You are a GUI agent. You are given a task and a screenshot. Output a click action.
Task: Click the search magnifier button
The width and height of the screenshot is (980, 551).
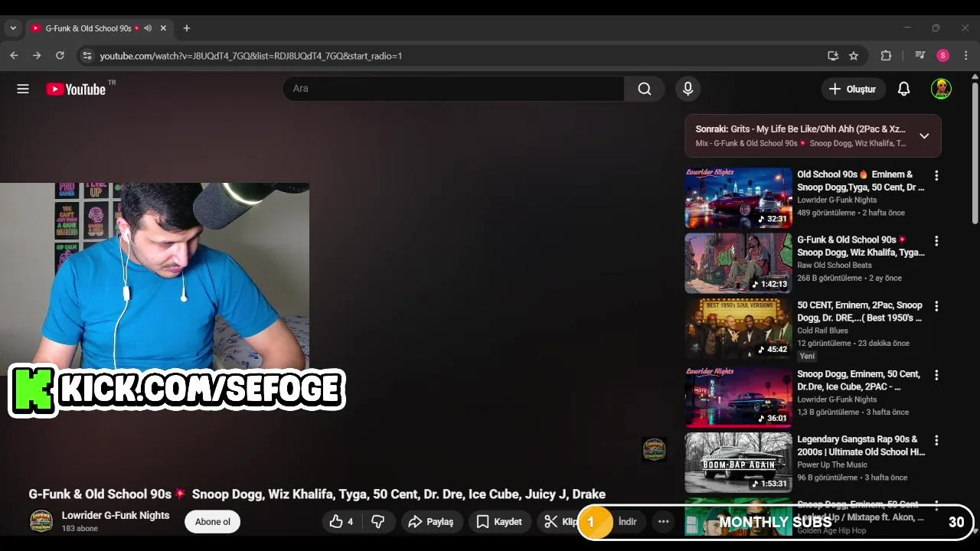(x=645, y=89)
